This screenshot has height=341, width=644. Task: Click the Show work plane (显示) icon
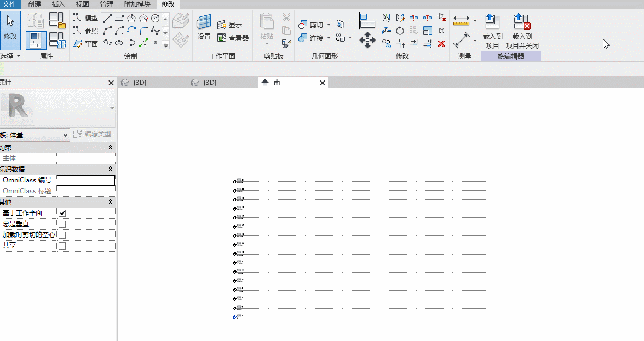(229, 25)
